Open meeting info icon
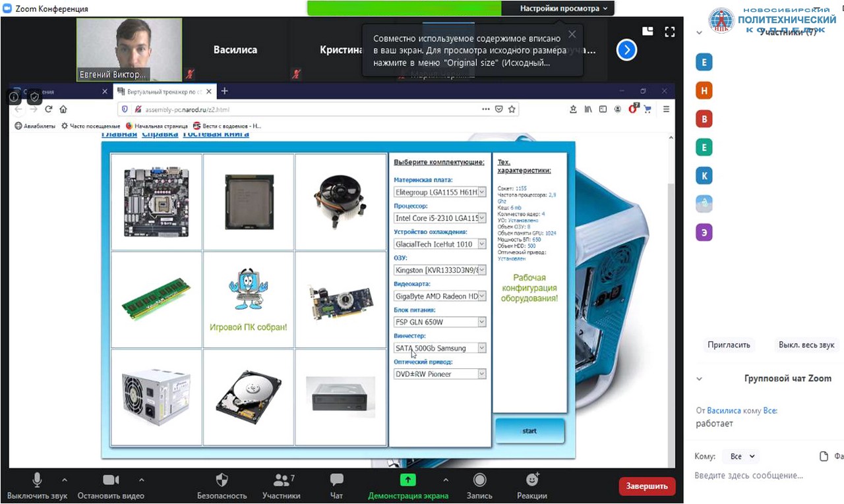The width and height of the screenshot is (844, 504). point(14,97)
